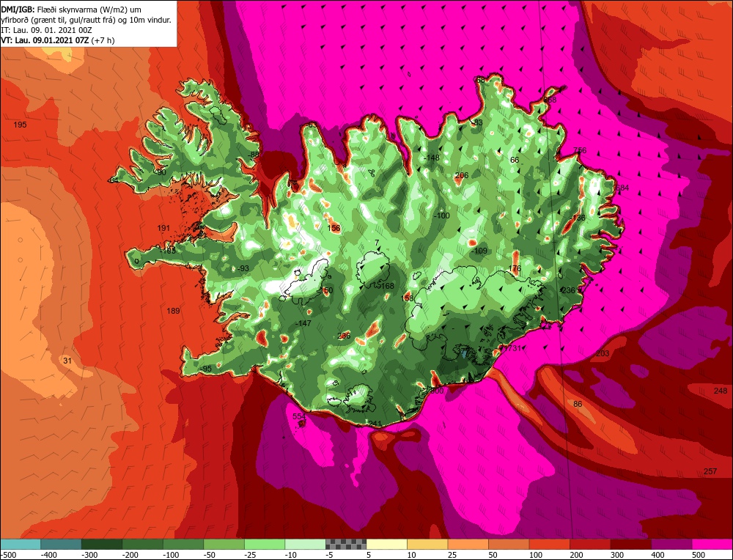Click the value 66 in northeast Iceland
This screenshot has width=733, height=560.
pyautogui.click(x=515, y=160)
